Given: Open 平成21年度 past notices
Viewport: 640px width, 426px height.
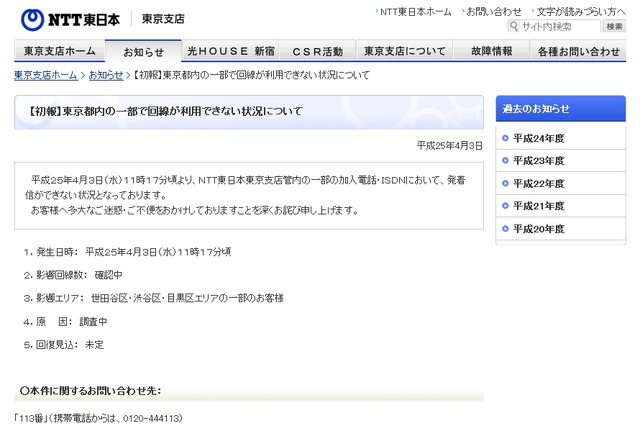Looking at the screenshot, I should [538, 206].
